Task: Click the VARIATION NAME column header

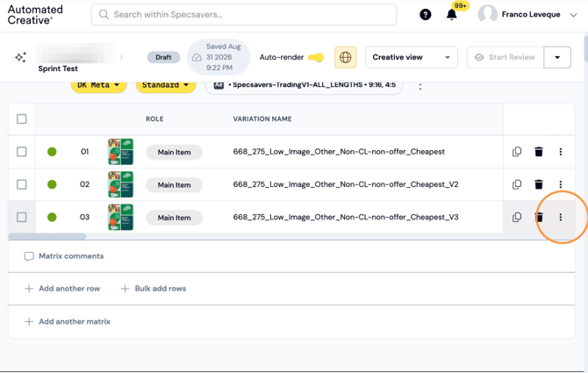Action: (x=262, y=119)
